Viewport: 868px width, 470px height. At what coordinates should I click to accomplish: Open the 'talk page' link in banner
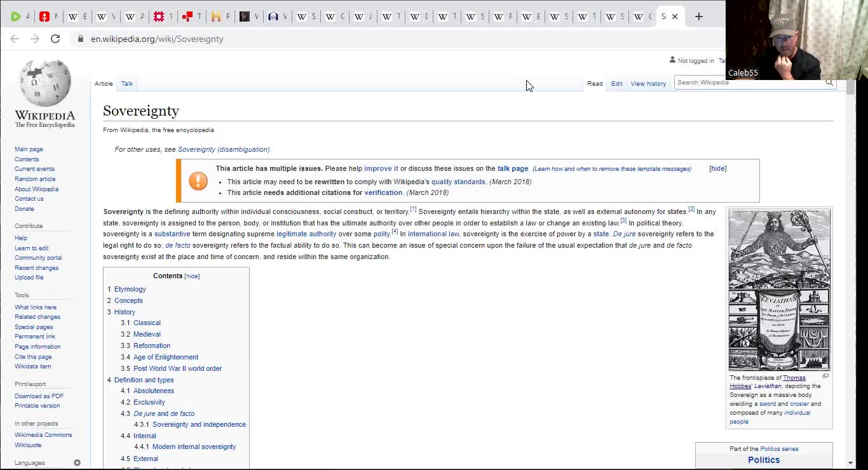tap(513, 168)
